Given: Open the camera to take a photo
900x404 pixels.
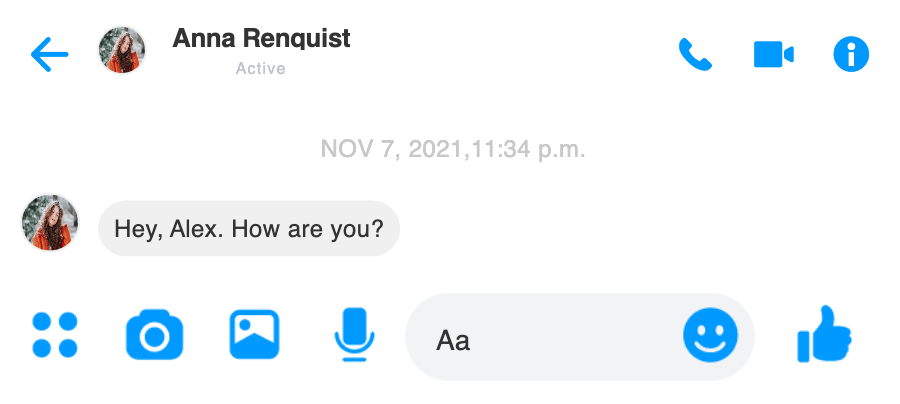Looking at the screenshot, I should coord(155,335).
